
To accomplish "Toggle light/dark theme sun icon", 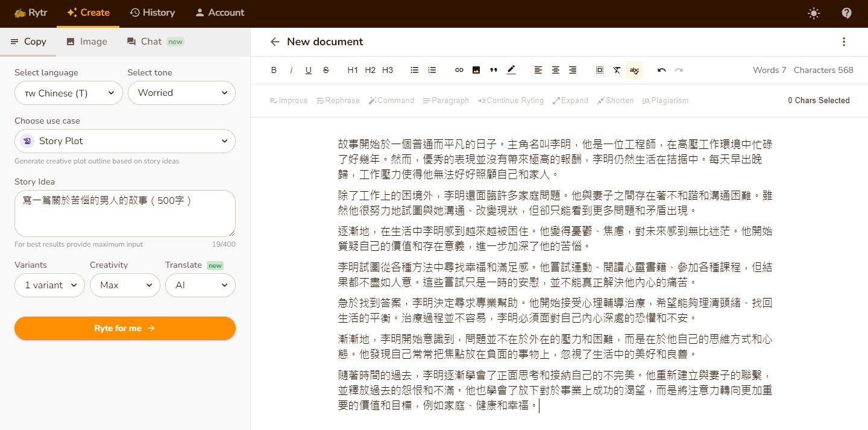I will point(814,13).
